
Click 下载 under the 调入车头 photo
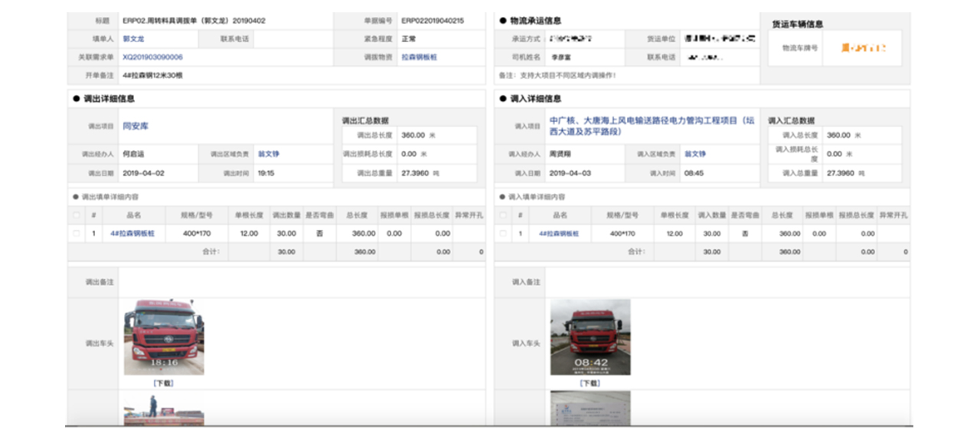tap(590, 382)
